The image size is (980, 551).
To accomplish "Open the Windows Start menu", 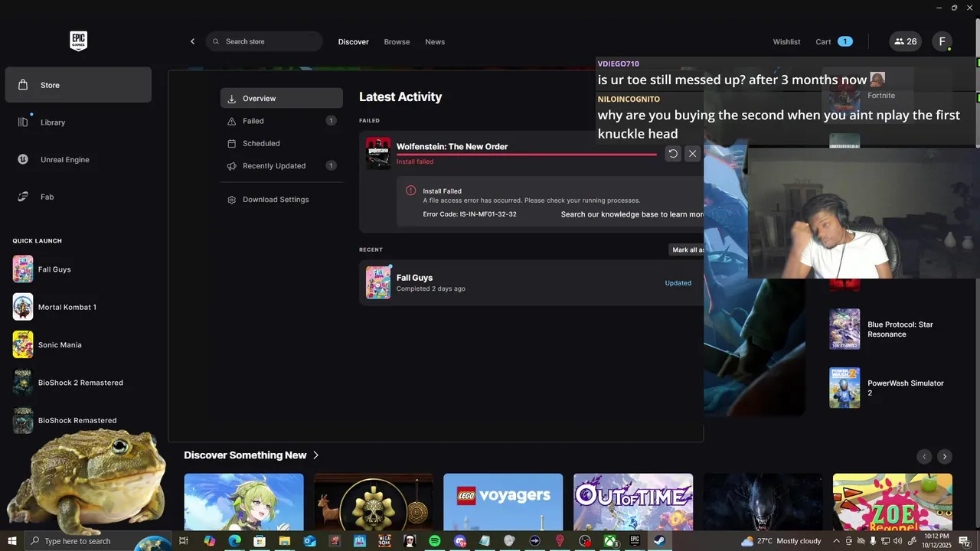I will click(x=12, y=541).
